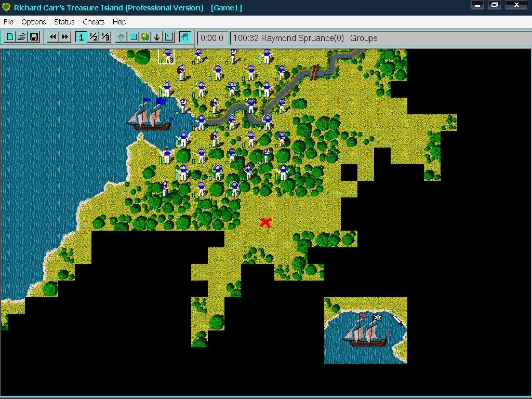
Task: Open a saved game with folder icon
Action: tap(22, 37)
